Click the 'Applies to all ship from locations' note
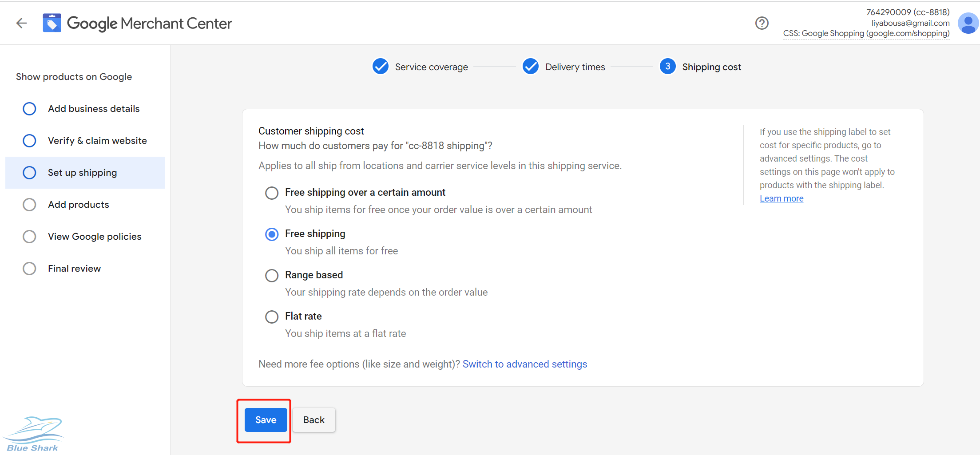 tap(440, 166)
